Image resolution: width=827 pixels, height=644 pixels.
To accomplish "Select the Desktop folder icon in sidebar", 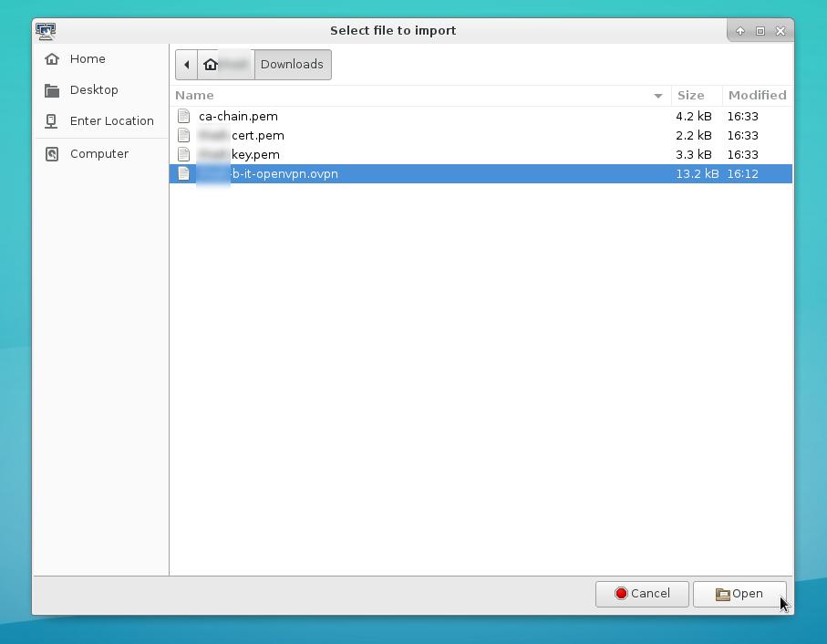I will [52, 90].
